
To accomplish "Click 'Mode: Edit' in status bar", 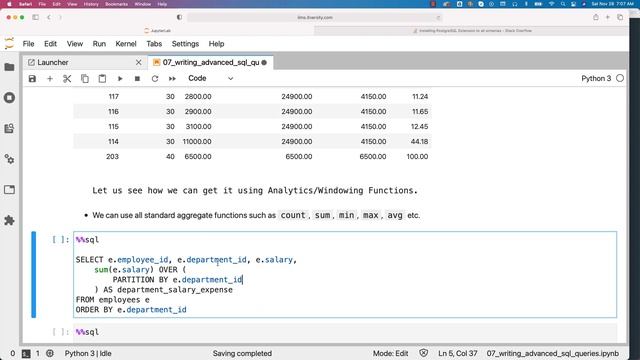I will coord(391,353).
